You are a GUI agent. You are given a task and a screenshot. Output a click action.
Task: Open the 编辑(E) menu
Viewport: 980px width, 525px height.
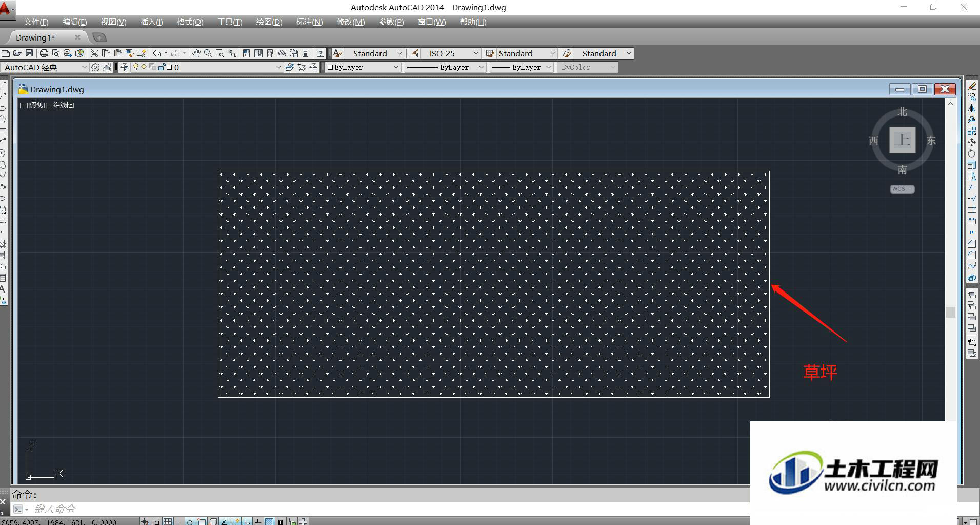[x=74, y=22]
